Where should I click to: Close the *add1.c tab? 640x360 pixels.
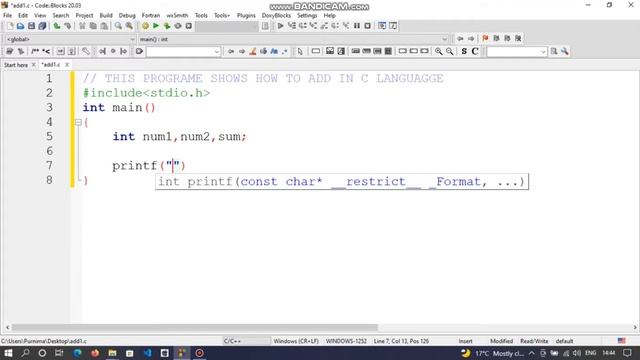(x=67, y=65)
